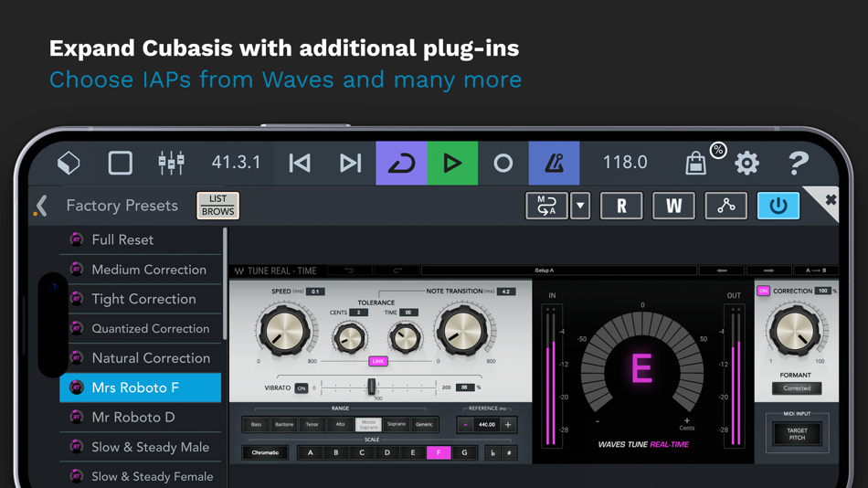Toggle the purple cycle loop button
This screenshot has height=488, width=868.
tap(401, 163)
